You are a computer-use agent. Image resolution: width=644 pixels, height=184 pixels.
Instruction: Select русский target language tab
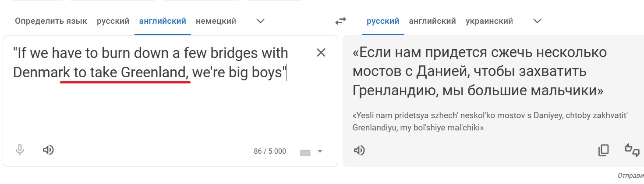click(383, 21)
